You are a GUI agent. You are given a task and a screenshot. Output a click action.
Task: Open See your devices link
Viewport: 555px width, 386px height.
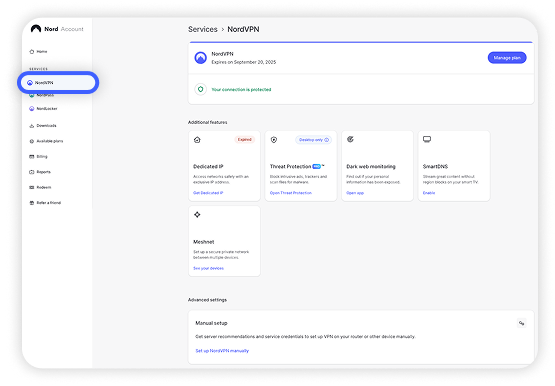208,268
